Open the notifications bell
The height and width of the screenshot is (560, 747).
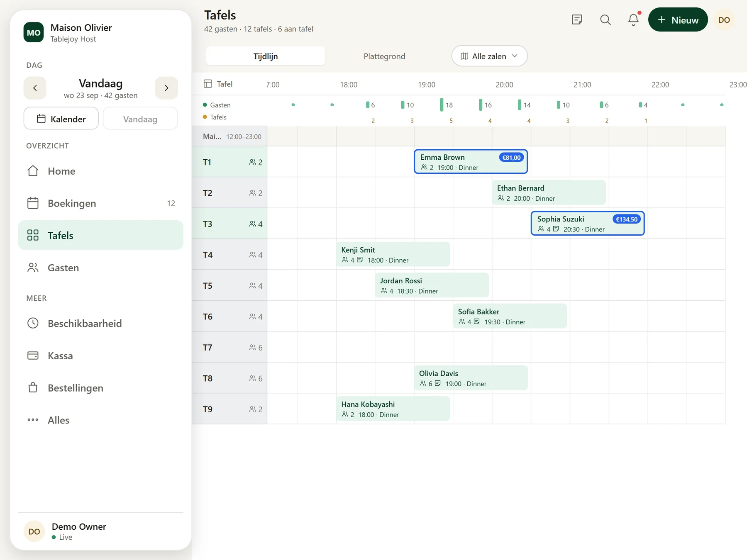(633, 19)
